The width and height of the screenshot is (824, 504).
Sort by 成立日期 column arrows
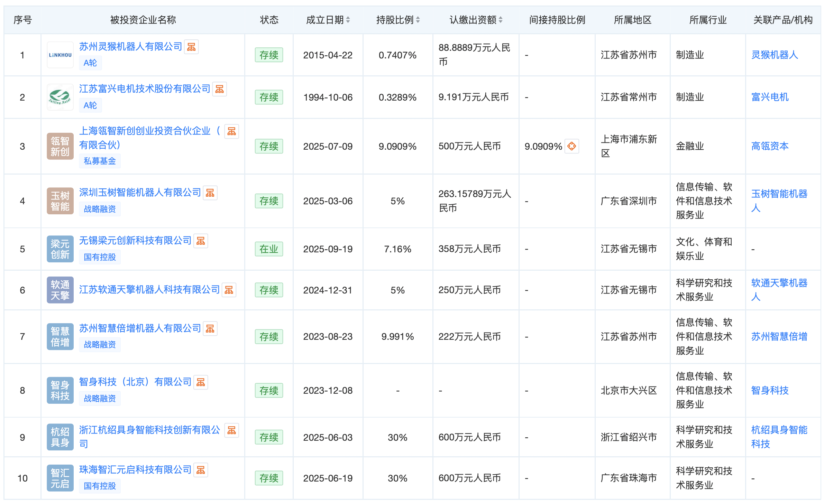point(348,20)
